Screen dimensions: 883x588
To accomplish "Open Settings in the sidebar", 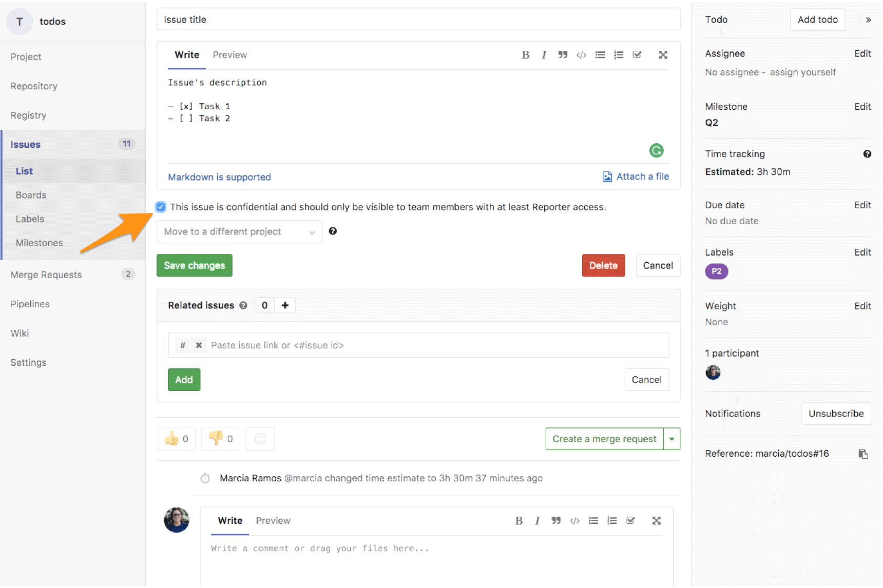I will point(28,363).
